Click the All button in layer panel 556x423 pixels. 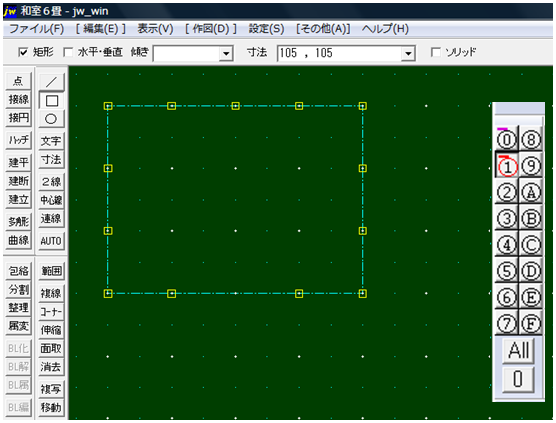pyautogui.click(x=518, y=350)
